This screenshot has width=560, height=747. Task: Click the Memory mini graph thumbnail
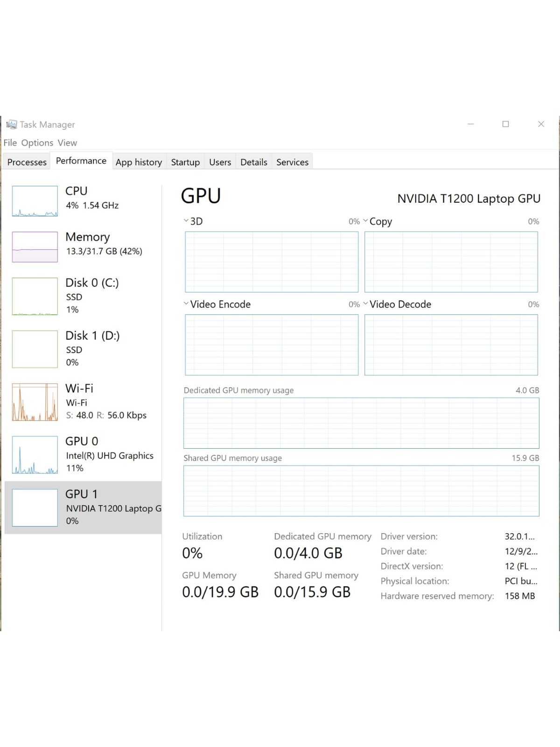click(x=35, y=247)
